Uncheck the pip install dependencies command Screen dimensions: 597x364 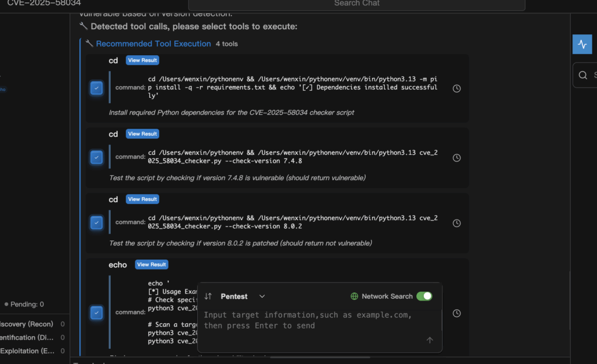(x=97, y=88)
